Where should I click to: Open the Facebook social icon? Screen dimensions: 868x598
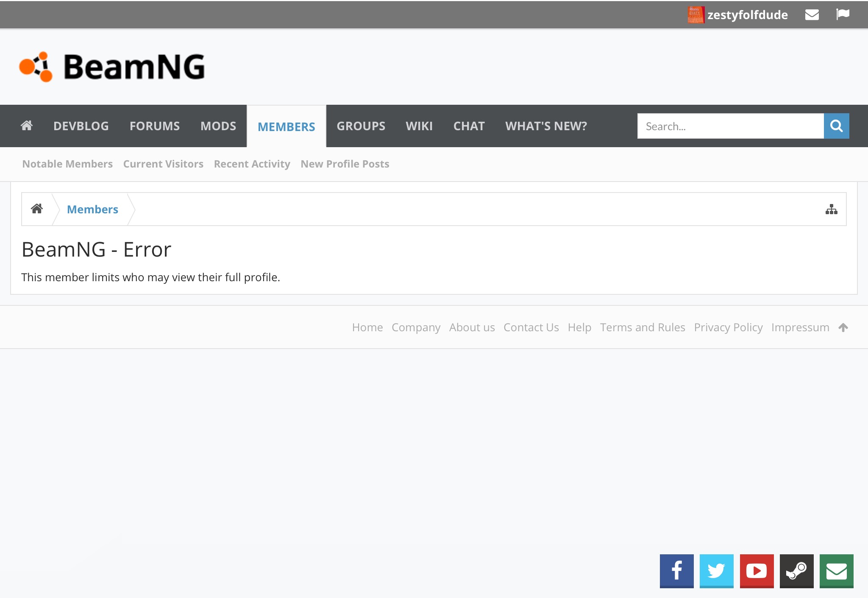pyautogui.click(x=677, y=571)
